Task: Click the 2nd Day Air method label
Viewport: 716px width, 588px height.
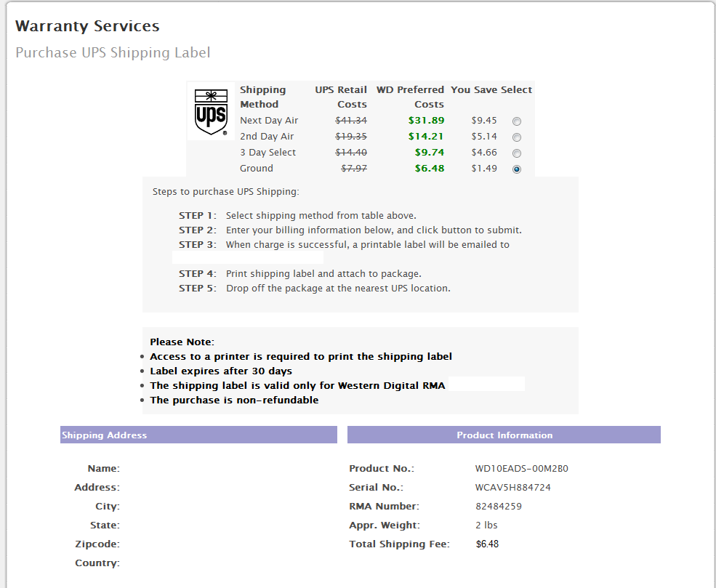Action: (267, 136)
